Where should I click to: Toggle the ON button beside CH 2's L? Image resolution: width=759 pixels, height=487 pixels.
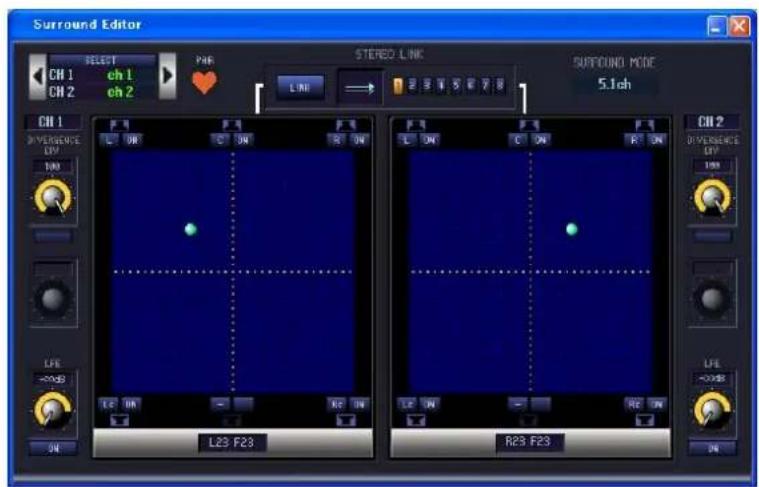(x=429, y=140)
